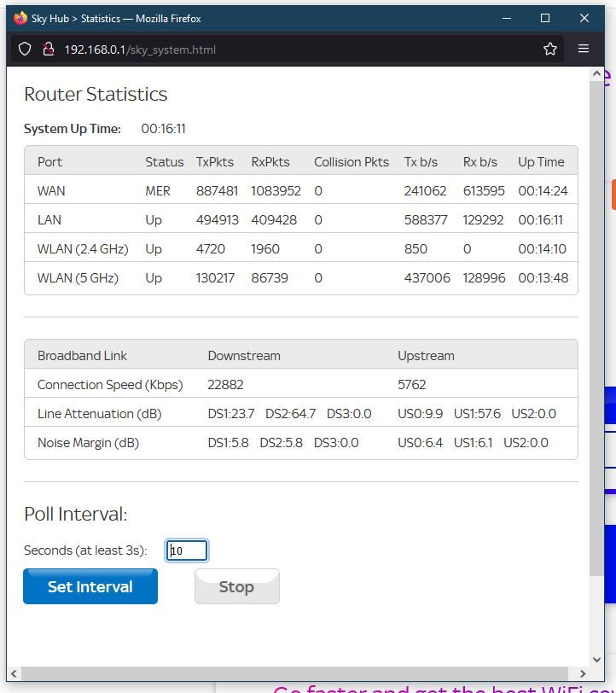
Task: Click the Stop polling button
Action: [237, 586]
